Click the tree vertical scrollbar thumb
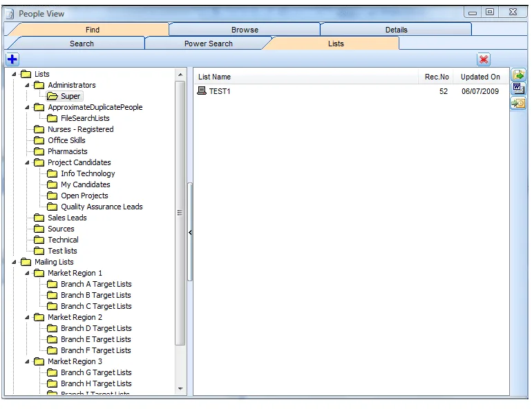 point(180,213)
